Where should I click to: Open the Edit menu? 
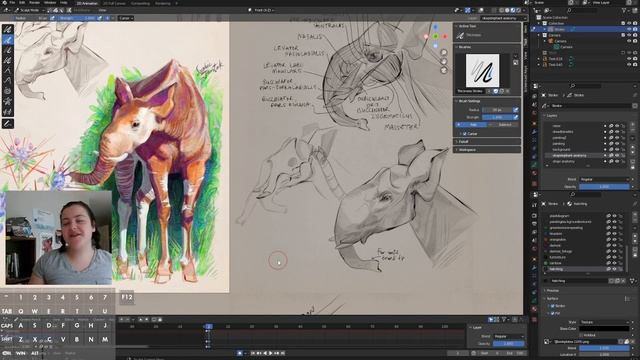click(22, 2)
